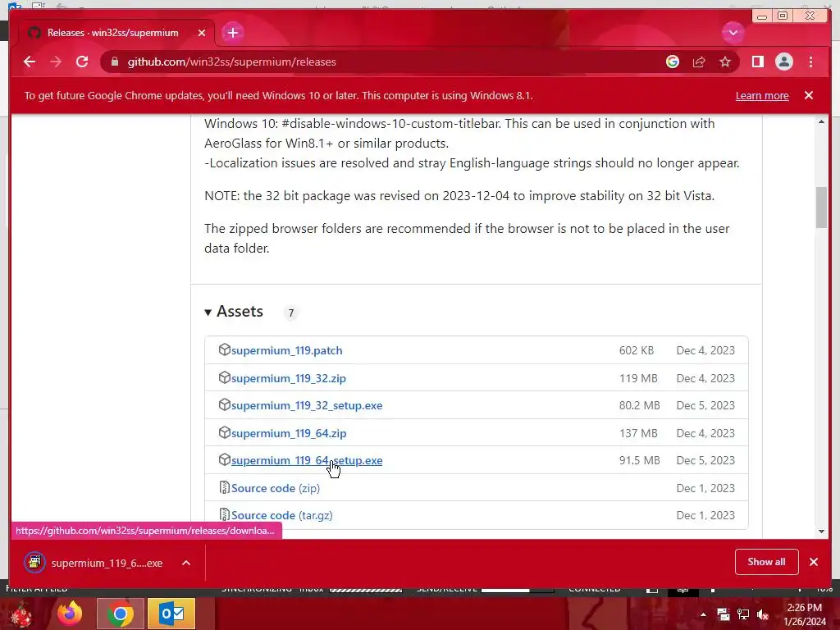Viewport: 840px width, 630px height.
Task: Open Outlook from the taskbar
Action: [171, 614]
